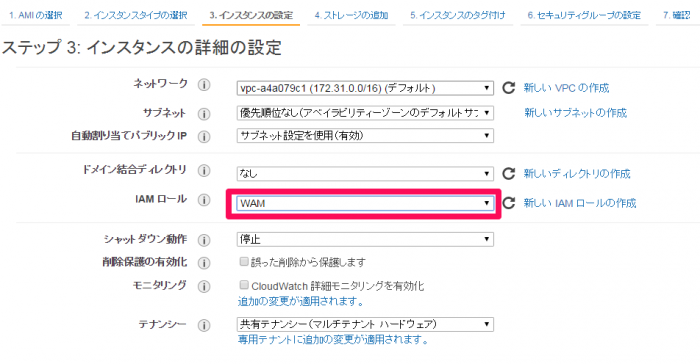Click info icon beside シャットダウン動作
The height and width of the screenshot is (364, 700).
point(204,240)
